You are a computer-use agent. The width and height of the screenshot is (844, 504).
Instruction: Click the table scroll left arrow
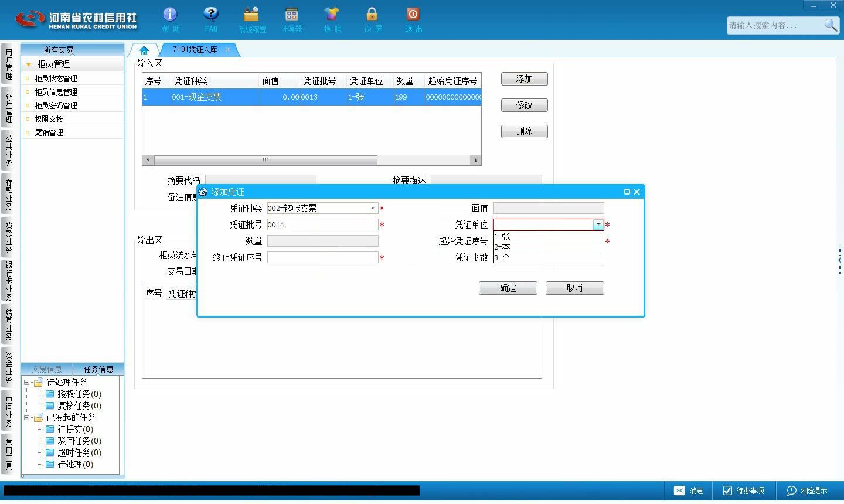[148, 160]
